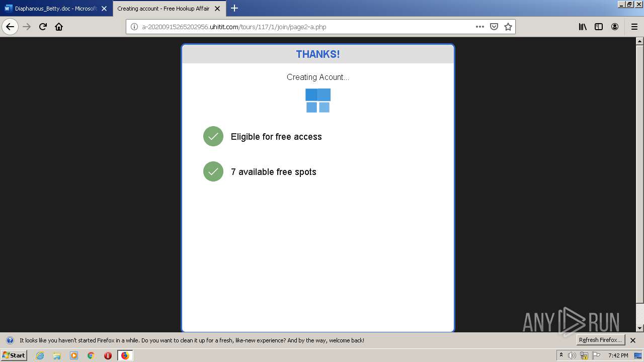
Task: Click the 7:42 PM clock
Action: [618, 355]
